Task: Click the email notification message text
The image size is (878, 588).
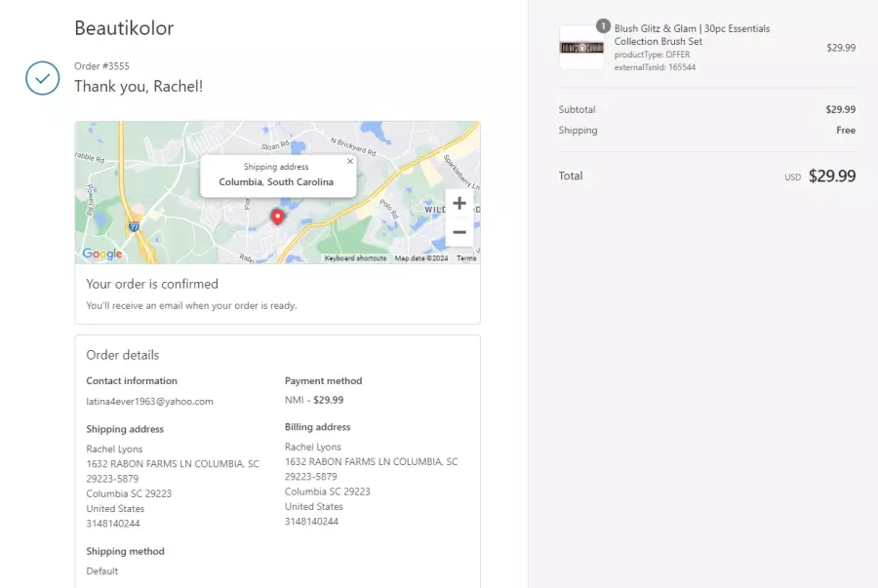Action: [191, 305]
